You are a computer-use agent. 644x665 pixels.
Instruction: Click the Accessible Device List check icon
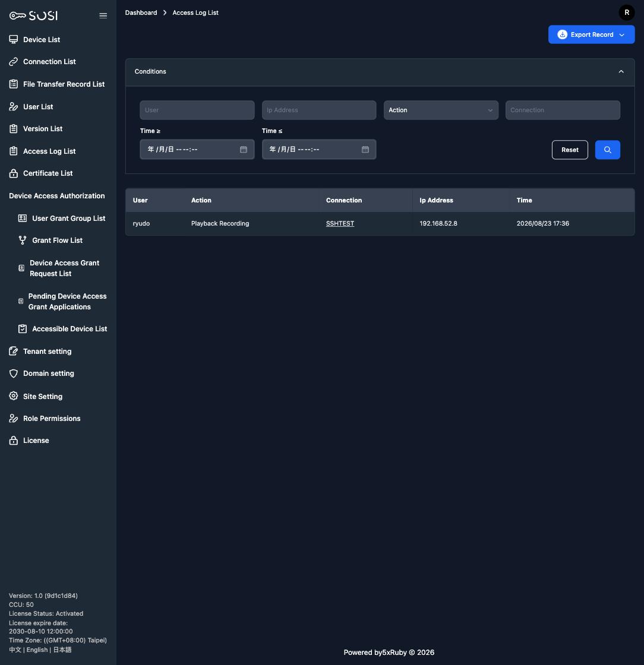point(23,329)
